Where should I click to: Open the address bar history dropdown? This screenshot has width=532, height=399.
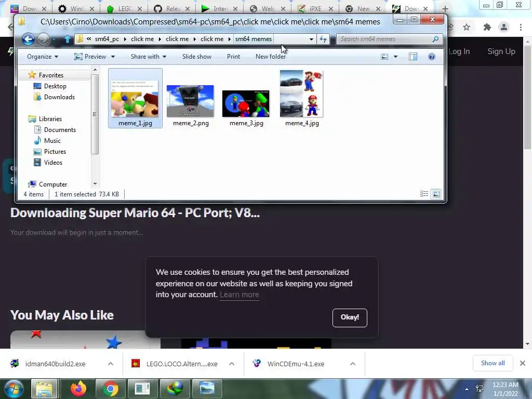(311, 39)
